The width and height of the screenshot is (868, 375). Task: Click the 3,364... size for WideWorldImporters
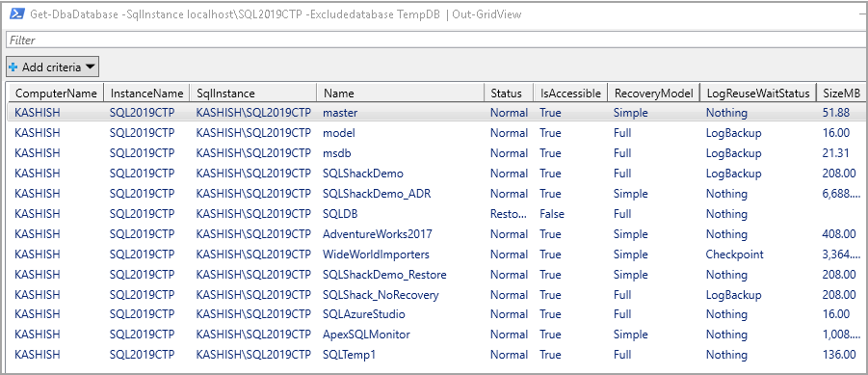click(x=841, y=254)
